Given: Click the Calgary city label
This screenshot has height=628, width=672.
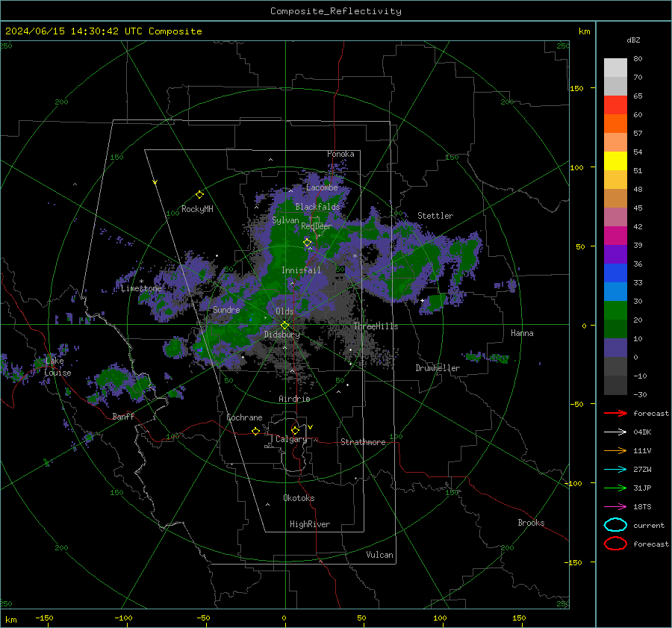Looking at the screenshot, I should (x=291, y=439).
